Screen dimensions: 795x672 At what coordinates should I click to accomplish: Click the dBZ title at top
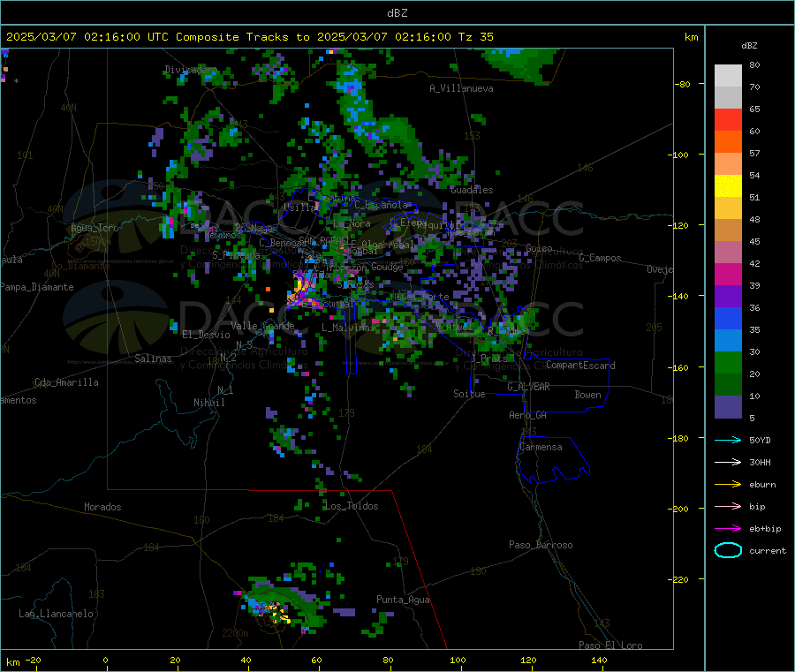[397, 13]
